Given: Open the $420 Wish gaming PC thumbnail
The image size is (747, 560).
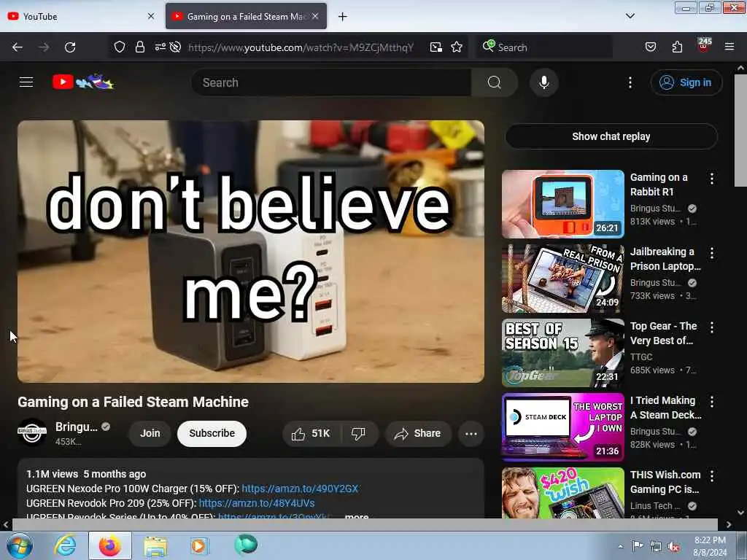Looking at the screenshot, I should click(563, 493).
